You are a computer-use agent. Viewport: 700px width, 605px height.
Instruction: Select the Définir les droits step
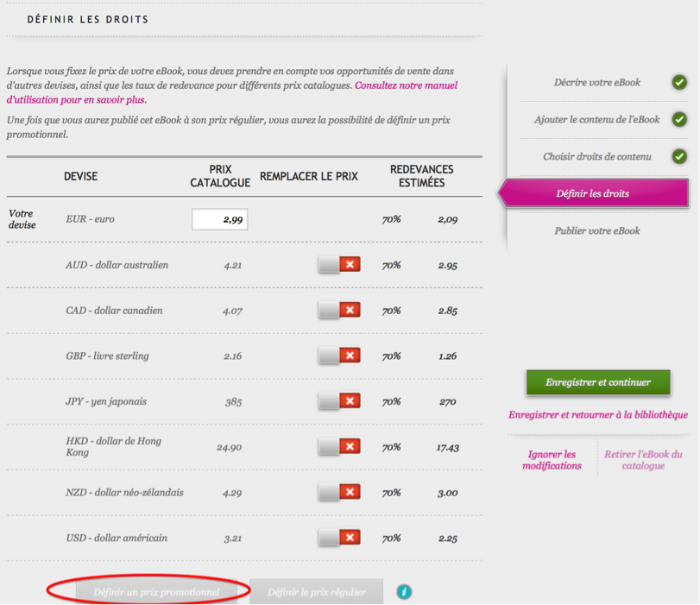pos(593,193)
